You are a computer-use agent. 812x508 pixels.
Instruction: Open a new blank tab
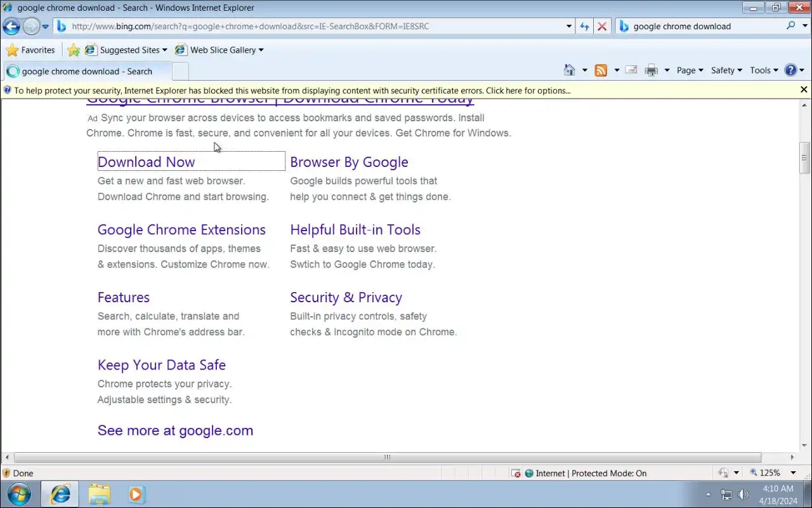pos(180,71)
